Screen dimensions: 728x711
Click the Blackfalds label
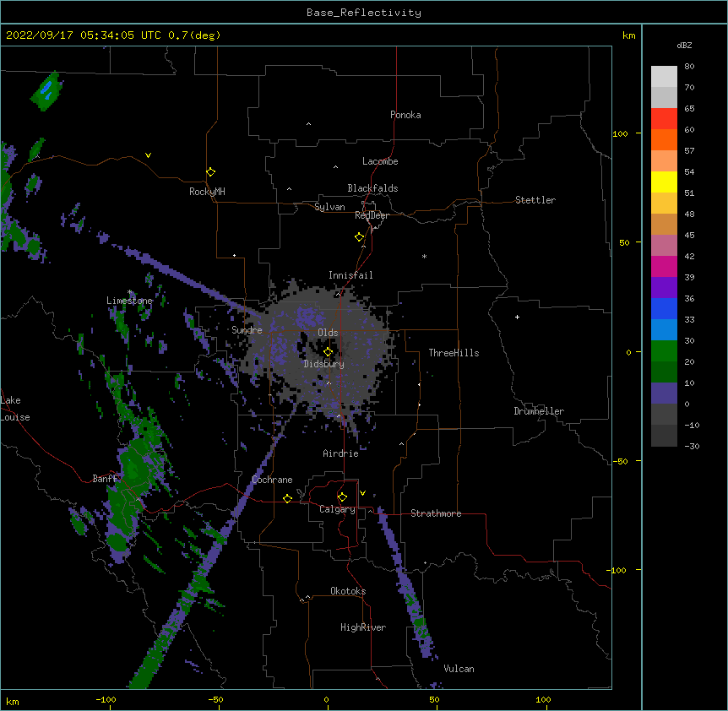coord(372,188)
